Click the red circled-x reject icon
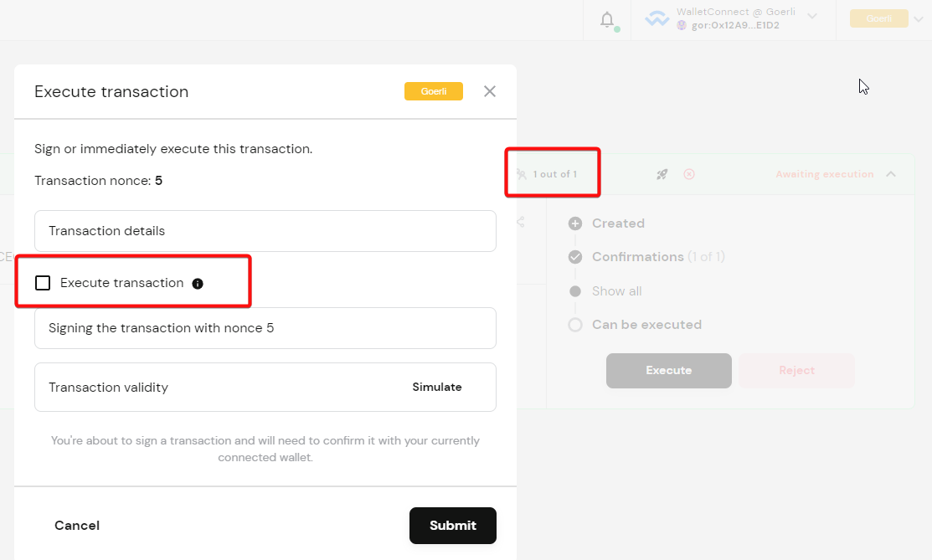 tap(688, 173)
